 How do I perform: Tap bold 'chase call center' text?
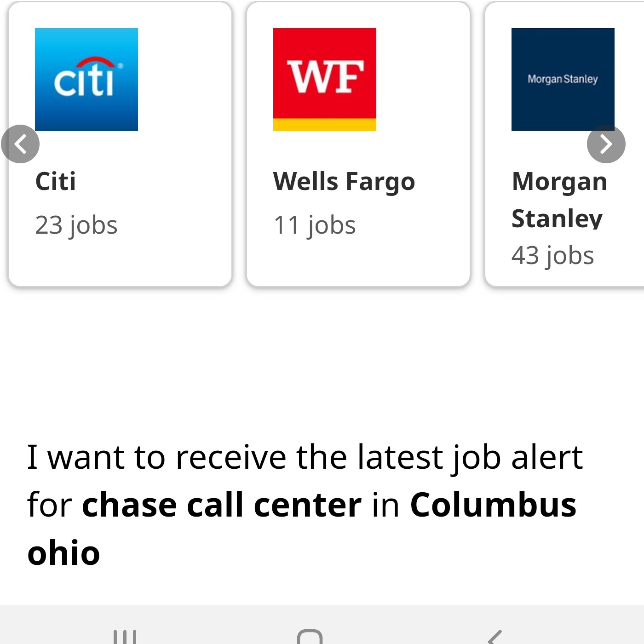tap(222, 505)
